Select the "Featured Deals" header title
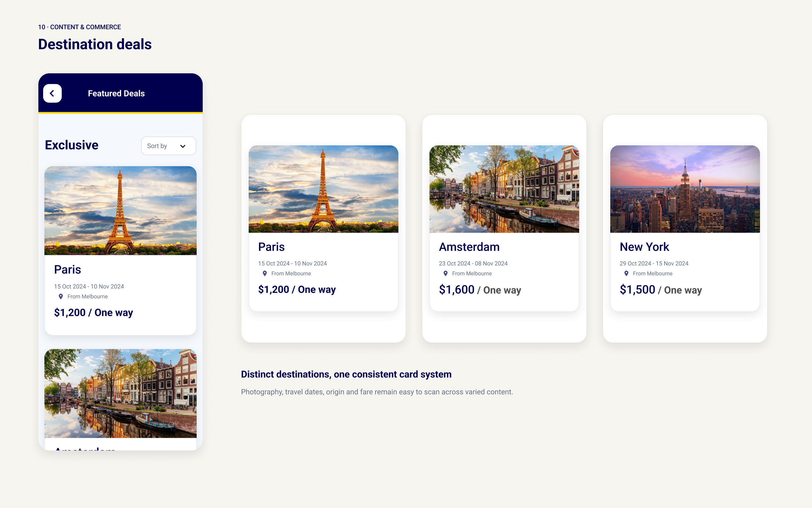 (116, 93)
